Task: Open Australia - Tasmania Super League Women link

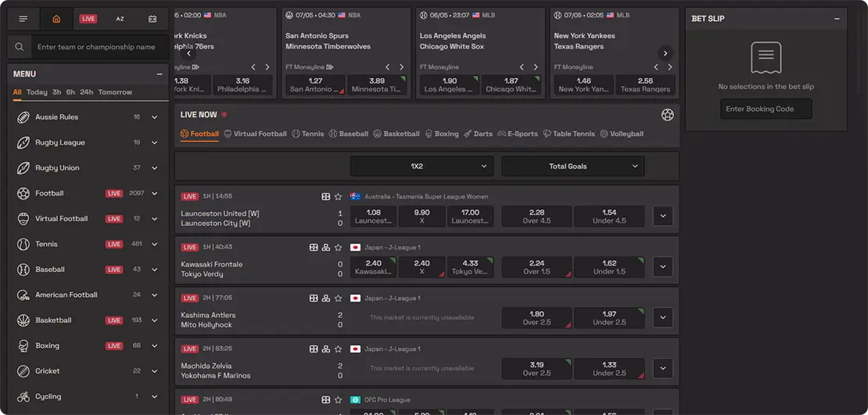Action: pyautogui.click(x=426, y=196)
